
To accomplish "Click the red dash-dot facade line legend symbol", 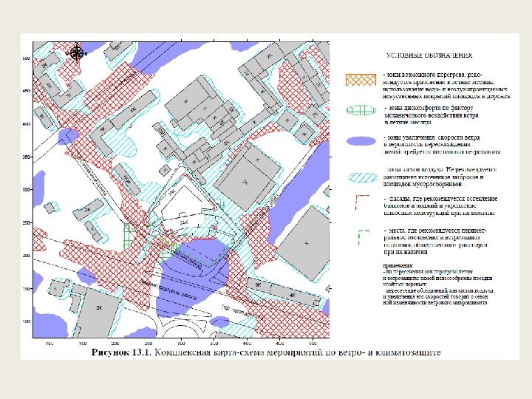I will 361,202.
